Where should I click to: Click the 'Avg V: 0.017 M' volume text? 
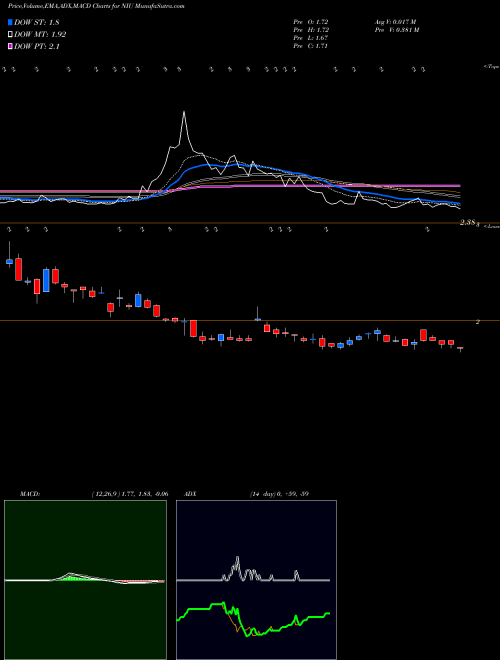(395, 21)
